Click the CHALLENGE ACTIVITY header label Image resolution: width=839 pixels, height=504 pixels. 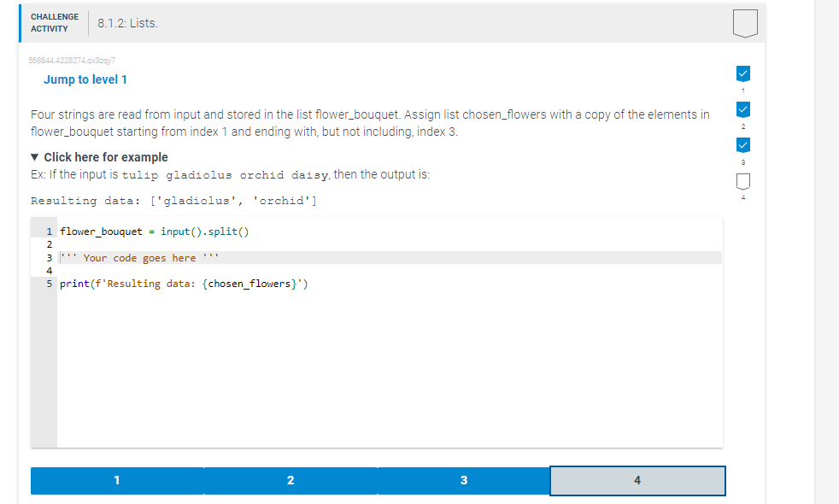[x=54, y=23]
